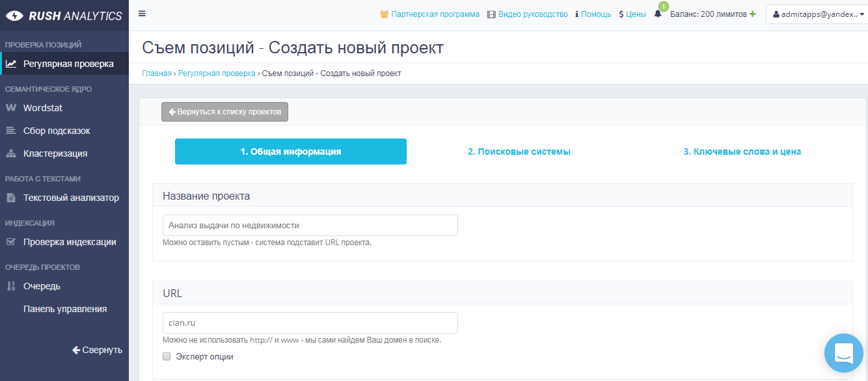The height and width of the screenshot is (381, 868).
Task: Click the notification bell with badge
Action: 658,14
